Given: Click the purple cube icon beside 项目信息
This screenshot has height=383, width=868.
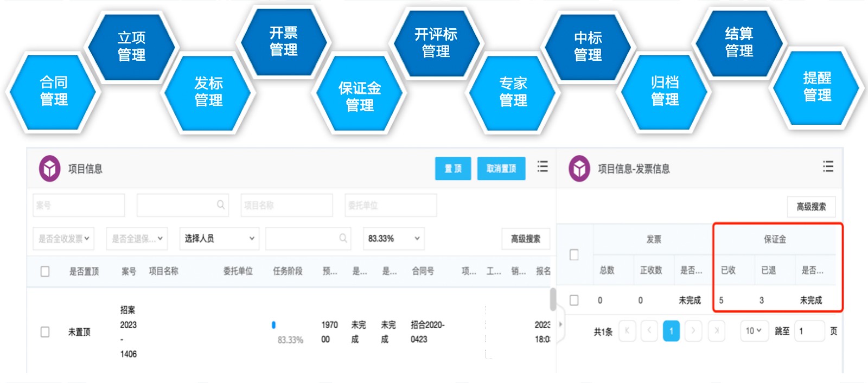Looking at the screenshot, I should coord(49,168).
